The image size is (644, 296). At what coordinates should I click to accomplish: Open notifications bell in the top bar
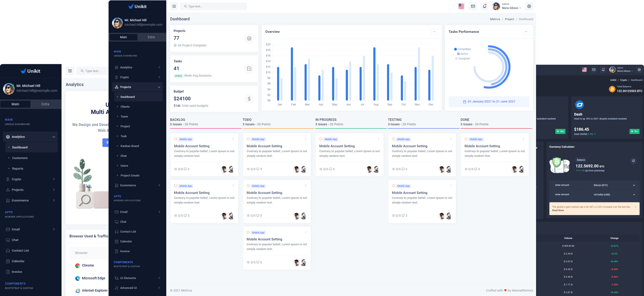[484, 6]
